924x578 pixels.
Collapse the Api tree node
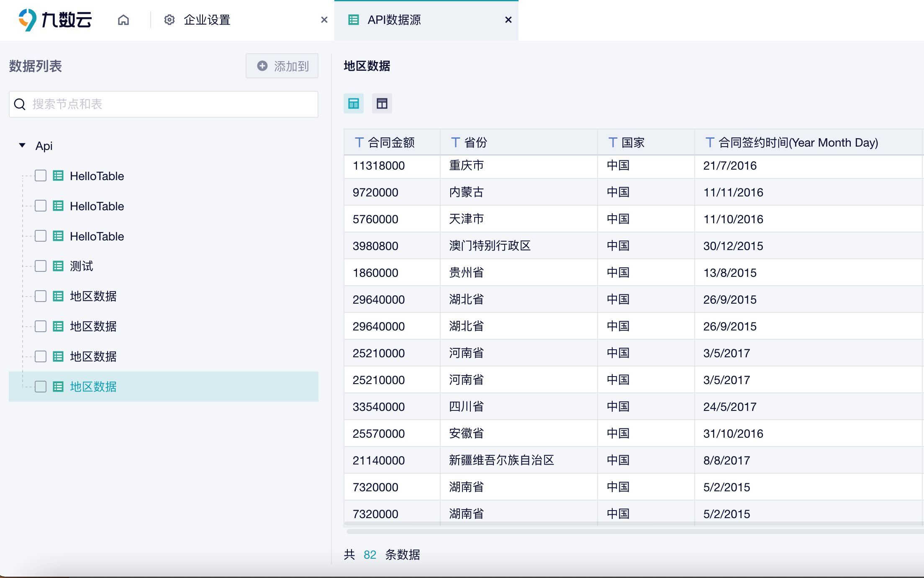click(22, 145)
